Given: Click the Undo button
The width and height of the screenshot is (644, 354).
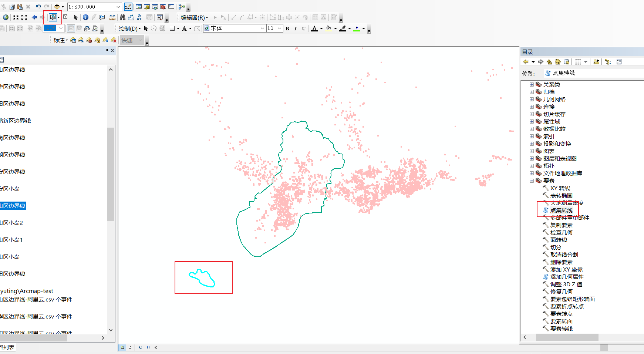Looking at the screenshot, I should pos(38,6).
